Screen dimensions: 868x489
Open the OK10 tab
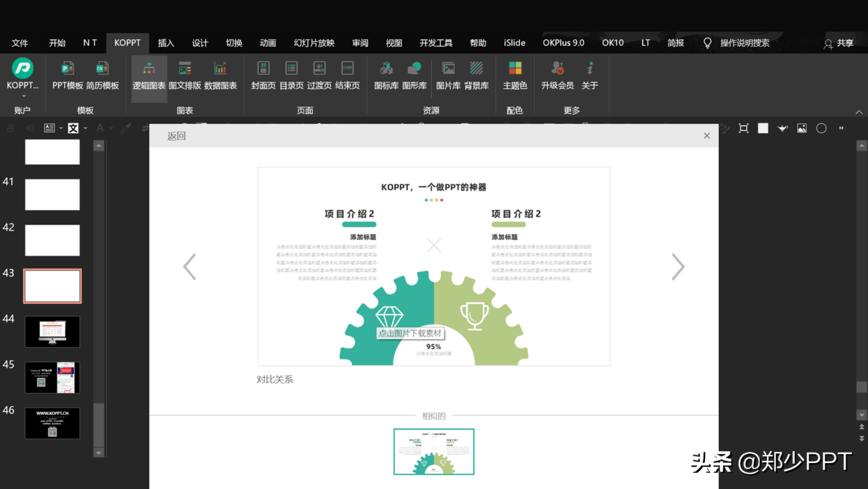(x=612, y=43)
